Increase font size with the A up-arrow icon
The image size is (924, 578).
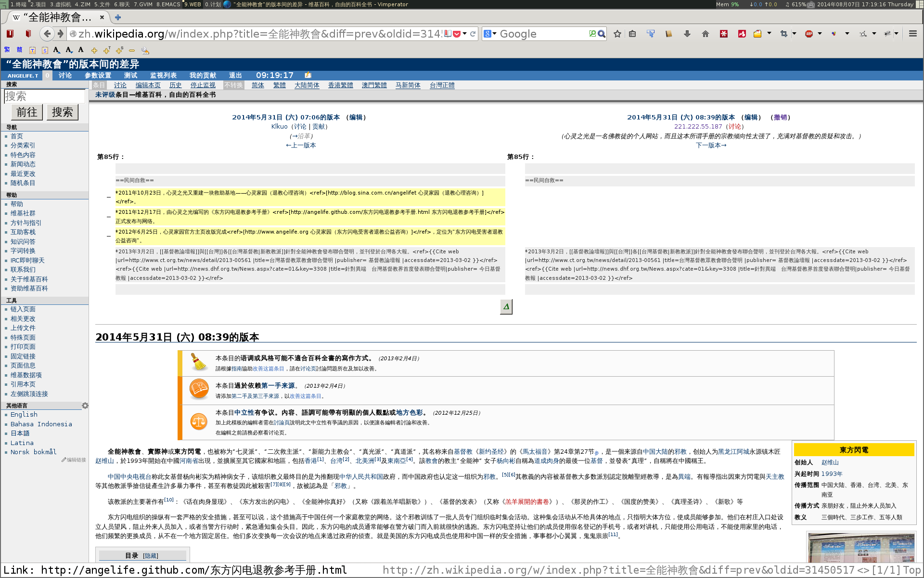click(x=57, y=50)
